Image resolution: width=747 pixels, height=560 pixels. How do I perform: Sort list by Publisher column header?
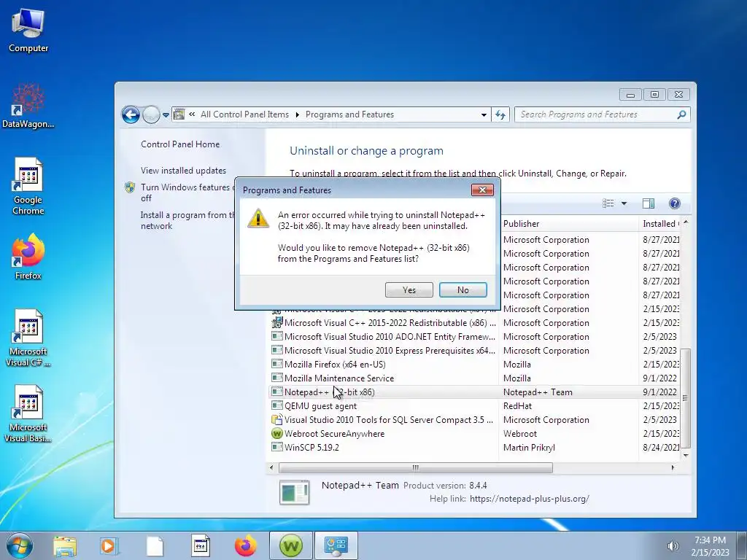point(568,223)
